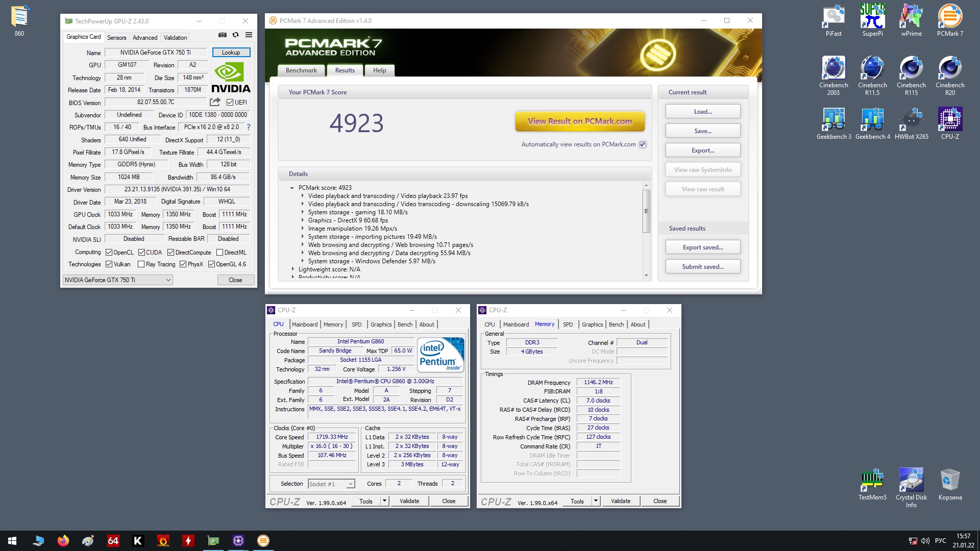The width and height of the screenshot is (980, 551).
Task: Click the Lookup button in GPU-Z
Action: tap(231, 53)
